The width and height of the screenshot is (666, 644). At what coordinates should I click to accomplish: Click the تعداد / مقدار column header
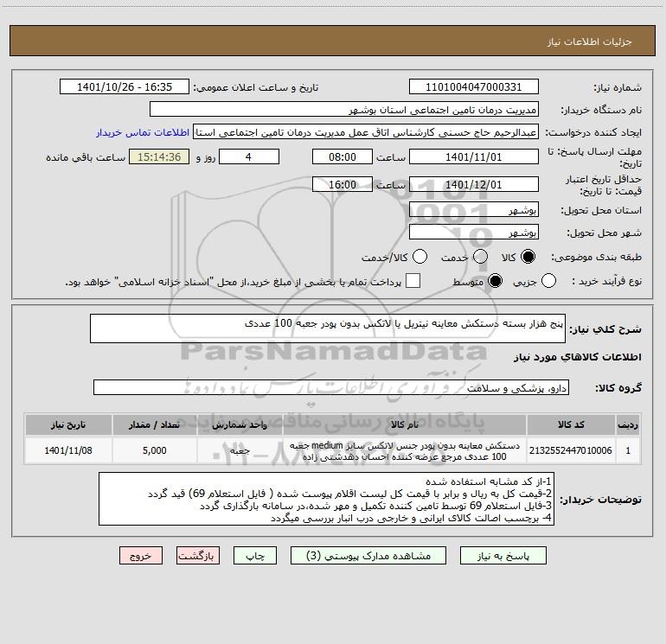click(x=155, y=424)
